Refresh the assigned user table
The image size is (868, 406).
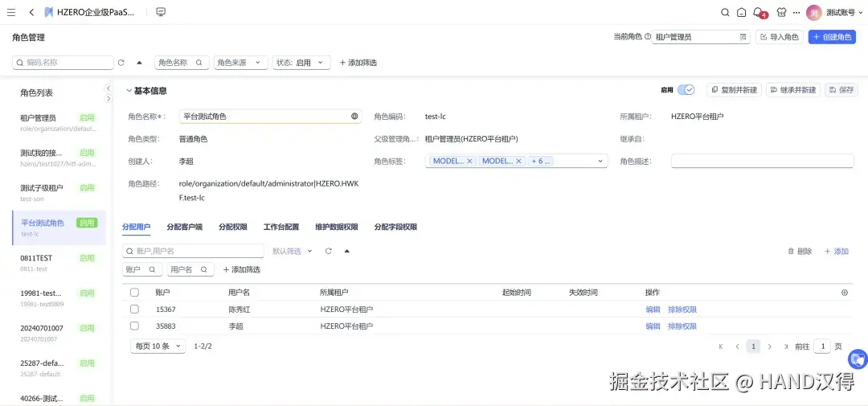(x=328, y=251)
